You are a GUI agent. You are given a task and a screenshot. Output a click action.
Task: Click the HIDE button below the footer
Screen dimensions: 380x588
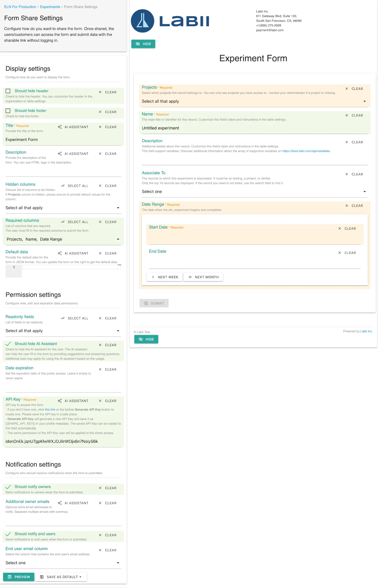click(x=146, y=339)
